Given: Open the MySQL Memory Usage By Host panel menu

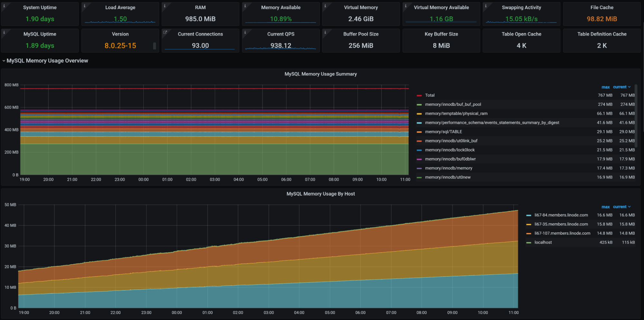Looking at the screenshot, I should click(321, 194).
